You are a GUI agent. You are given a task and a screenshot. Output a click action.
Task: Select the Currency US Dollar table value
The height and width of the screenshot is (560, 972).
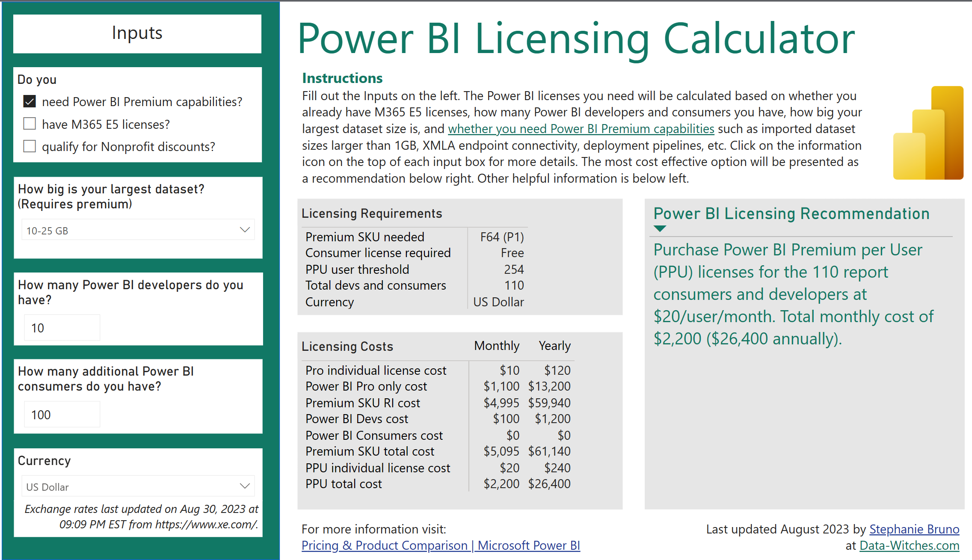[x=498, y=302]
